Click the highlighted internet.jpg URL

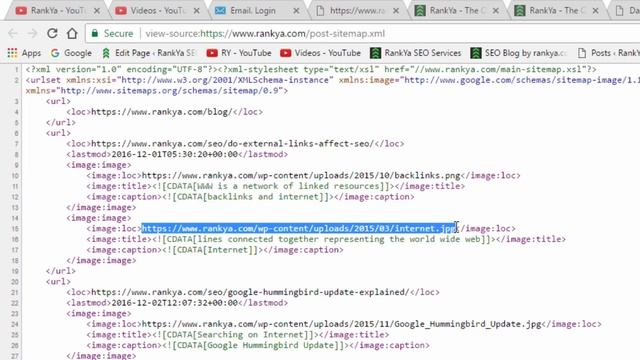299,229
